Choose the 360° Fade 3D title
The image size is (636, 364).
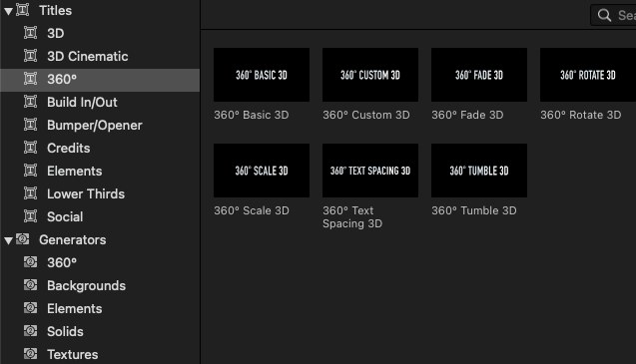(x=479, y=75)
